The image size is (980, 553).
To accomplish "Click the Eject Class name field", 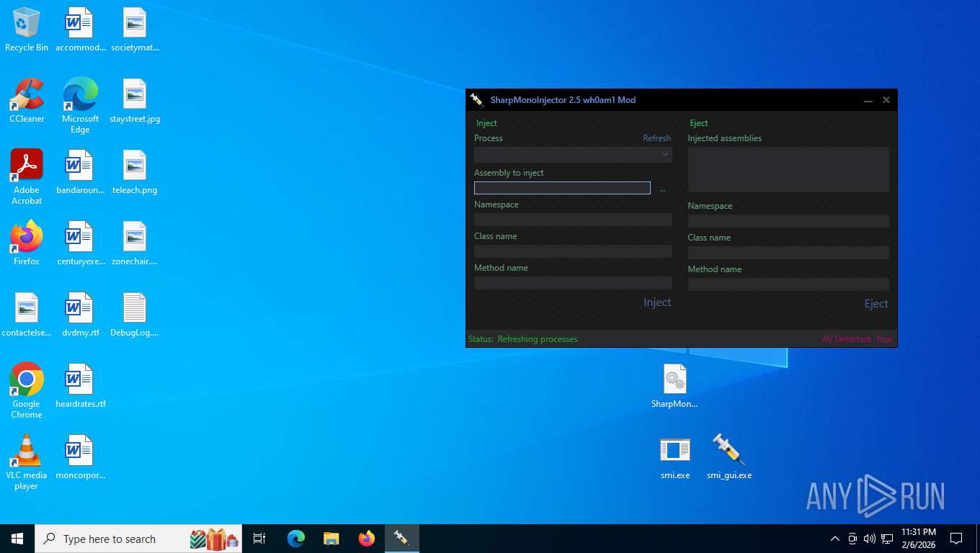I will (788, 253).
